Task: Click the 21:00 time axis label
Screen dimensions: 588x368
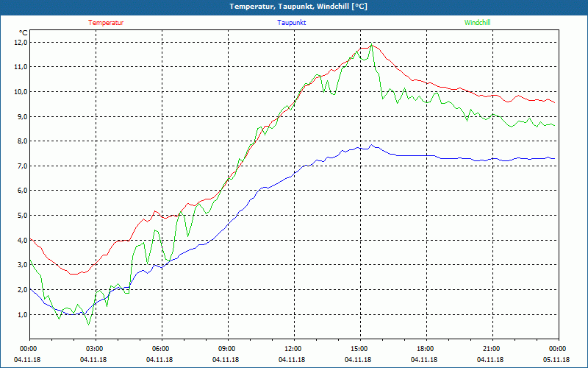Action: click(492, 348)
